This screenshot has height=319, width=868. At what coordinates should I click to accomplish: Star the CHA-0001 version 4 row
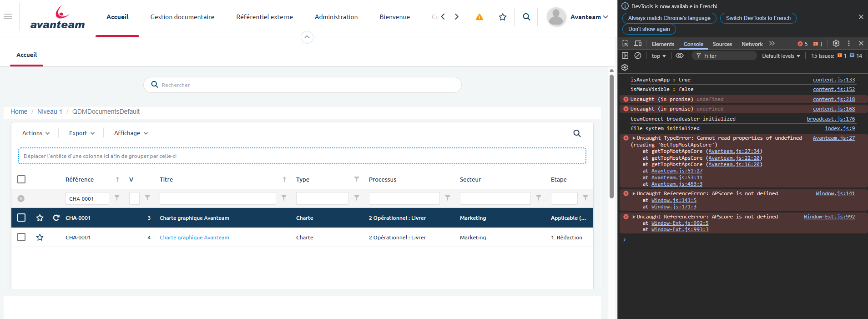40,238
